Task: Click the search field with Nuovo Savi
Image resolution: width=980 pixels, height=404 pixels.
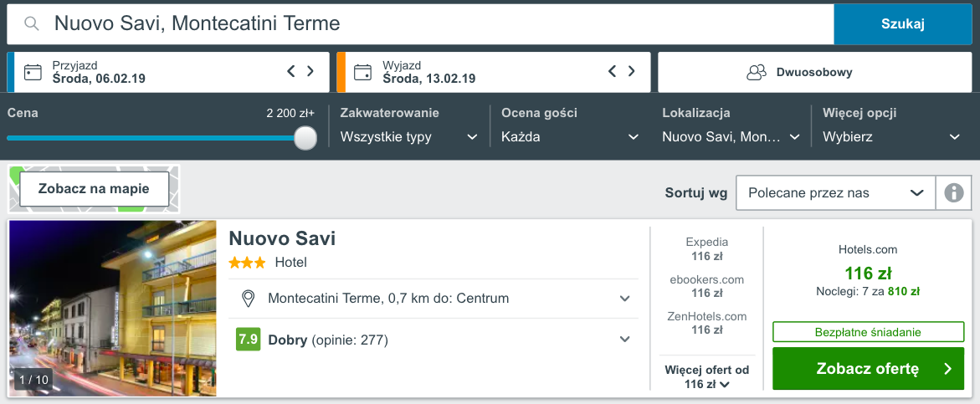Action: 420,24
